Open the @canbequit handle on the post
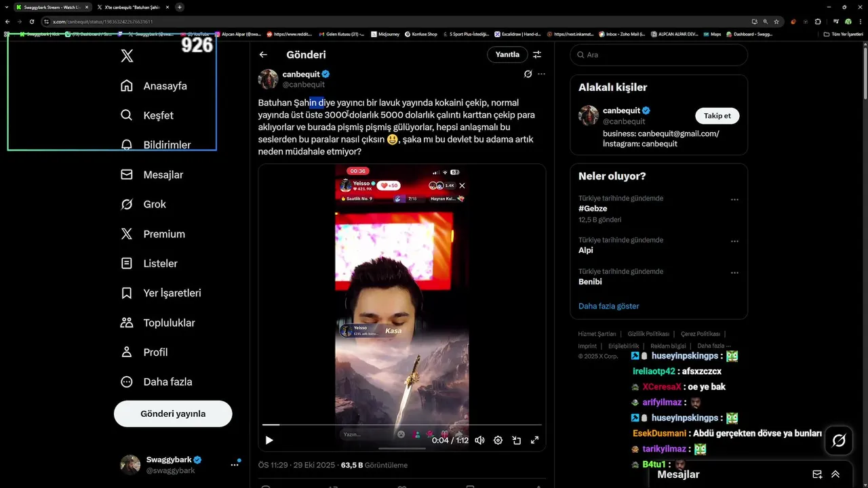Screen dimensions: 868x488 (x=304, y=85)
